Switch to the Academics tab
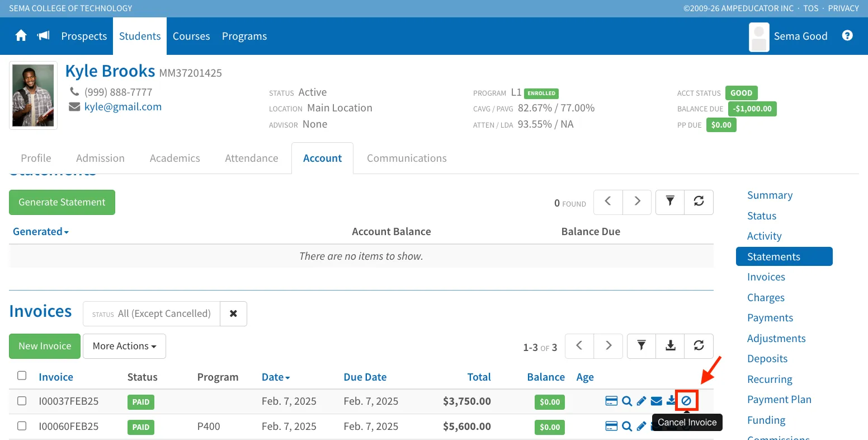 pos(174,158)
